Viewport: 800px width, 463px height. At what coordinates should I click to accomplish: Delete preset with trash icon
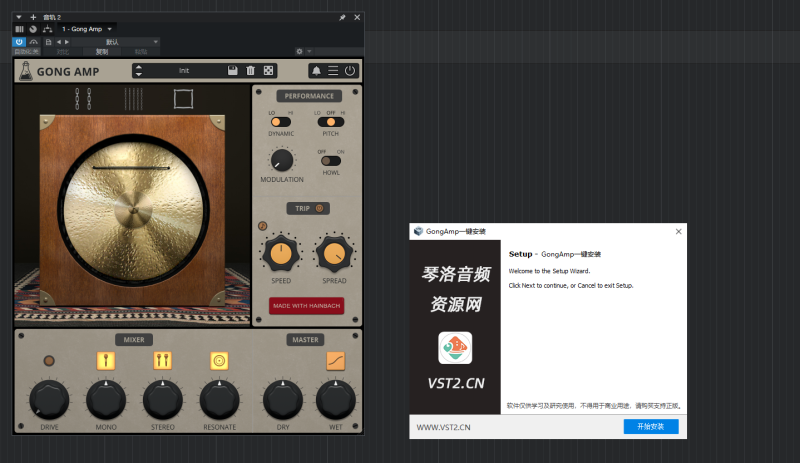point(250,71)
